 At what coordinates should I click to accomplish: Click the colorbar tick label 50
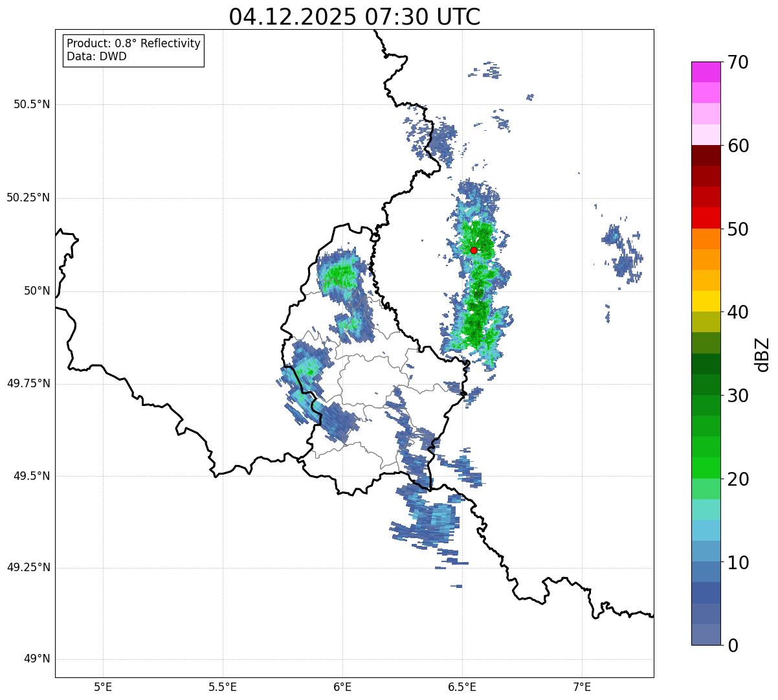[x=738, y=229]
